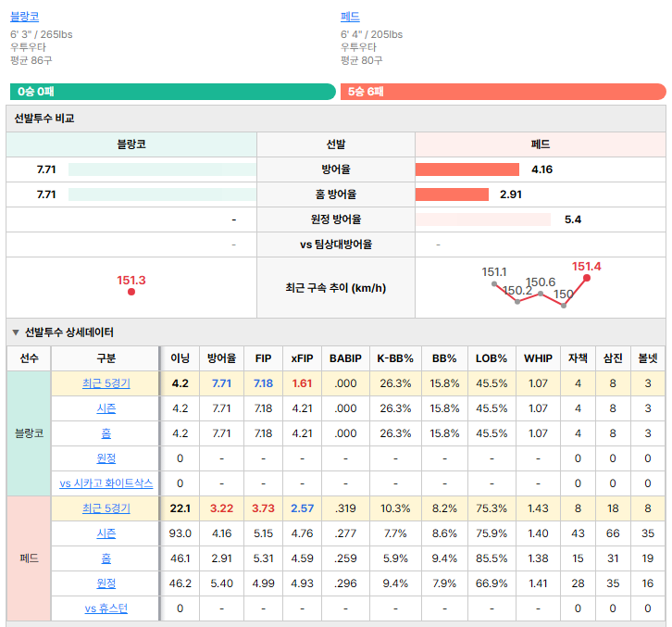Click the 구분 column header
Image resolution: width=672 pixels, height=627 pixels.
point(106,358)
